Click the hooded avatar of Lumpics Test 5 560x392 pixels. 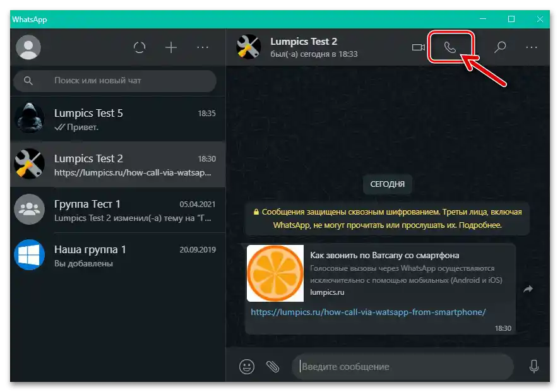29,118
